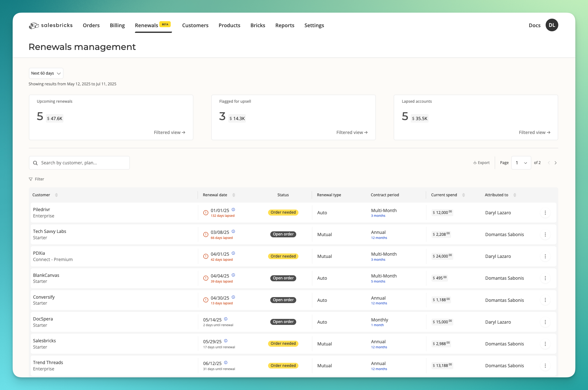Click lapsed warning icon for Tech Savvy Labs
This screenshot has height=390, width=588.
point(205,235)
